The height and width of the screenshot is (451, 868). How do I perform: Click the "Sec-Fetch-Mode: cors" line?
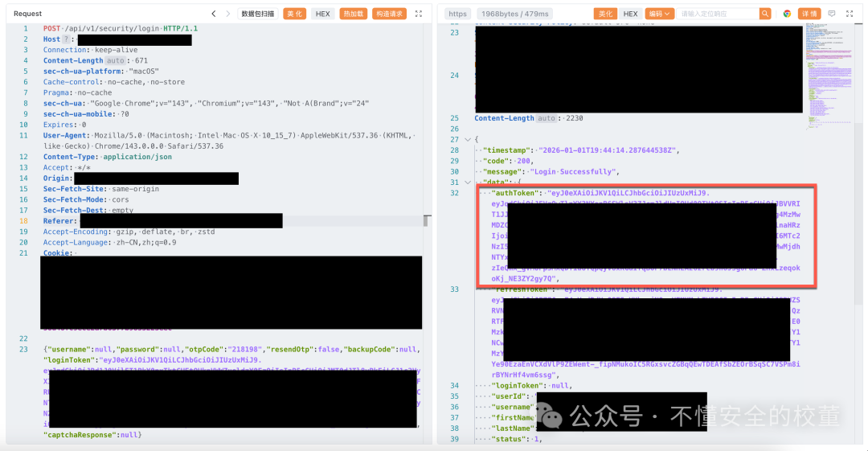[86, 199]
